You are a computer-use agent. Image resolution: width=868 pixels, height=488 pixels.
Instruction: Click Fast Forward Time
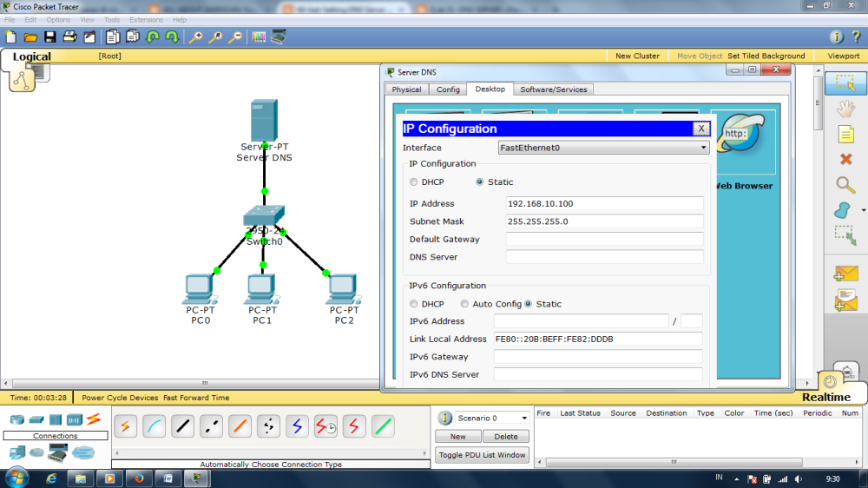(196, 398)
